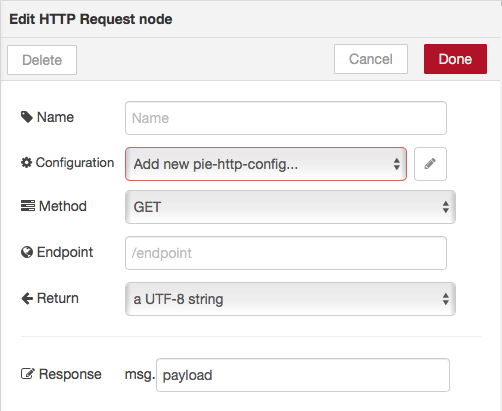
Task: Open the Return type dropdown
Action: 290,299
